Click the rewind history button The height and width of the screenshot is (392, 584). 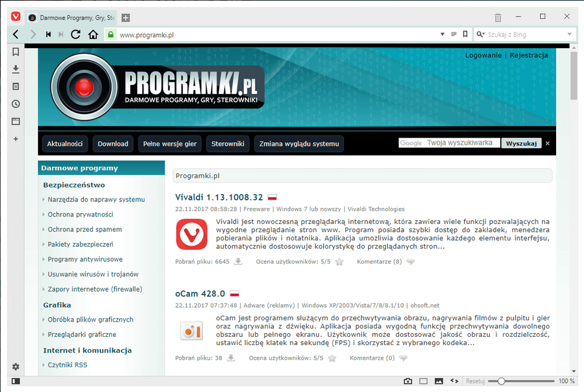48,35
